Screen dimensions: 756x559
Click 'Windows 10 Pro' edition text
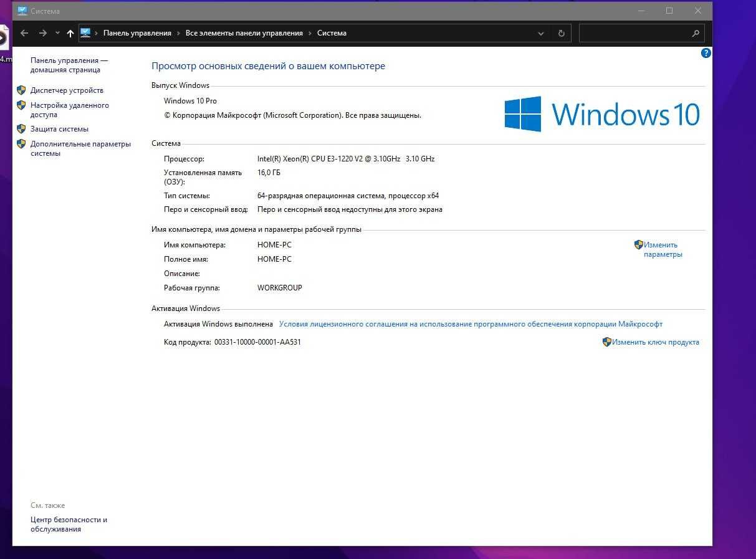click(190, 101)
